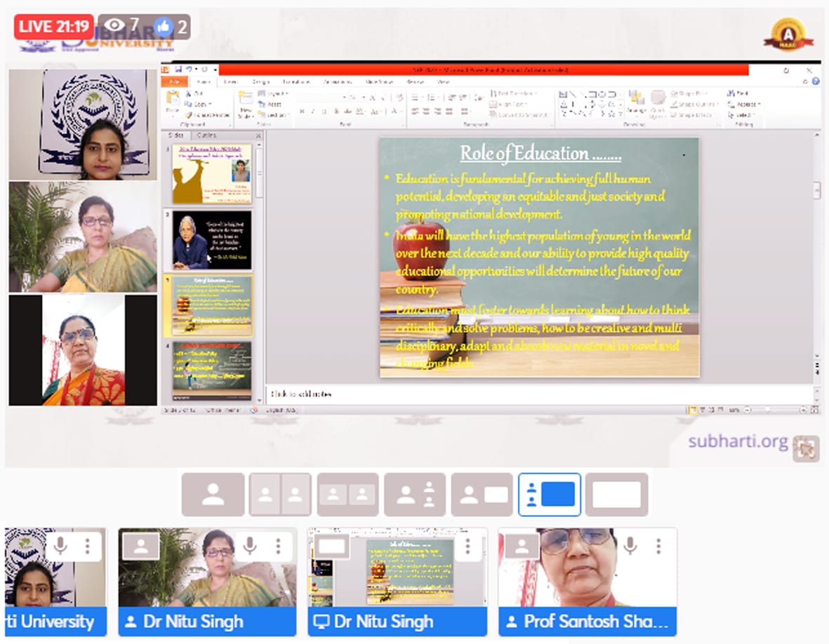Switch to Normal view in status bar
The image size is (829, 644).
(693, 410)
